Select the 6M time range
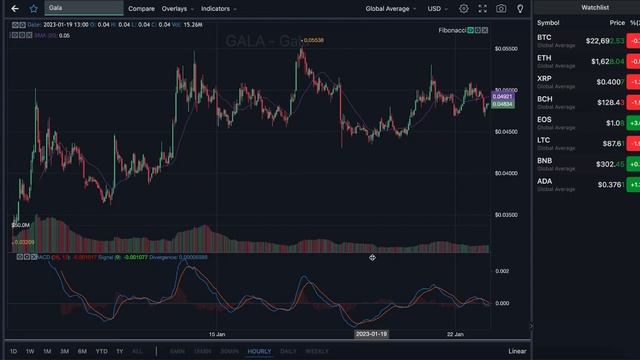This screenshot has width=640, height=360. tap(82, 351)
